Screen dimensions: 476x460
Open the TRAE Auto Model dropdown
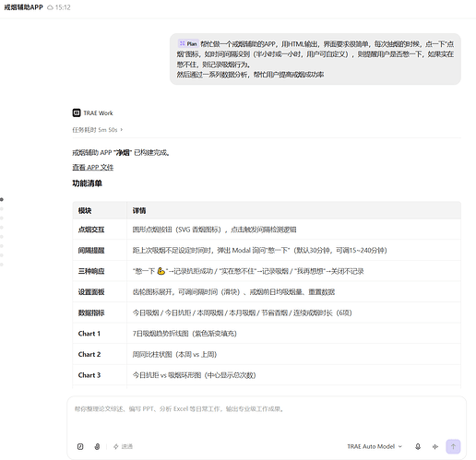tap(375, 446)
